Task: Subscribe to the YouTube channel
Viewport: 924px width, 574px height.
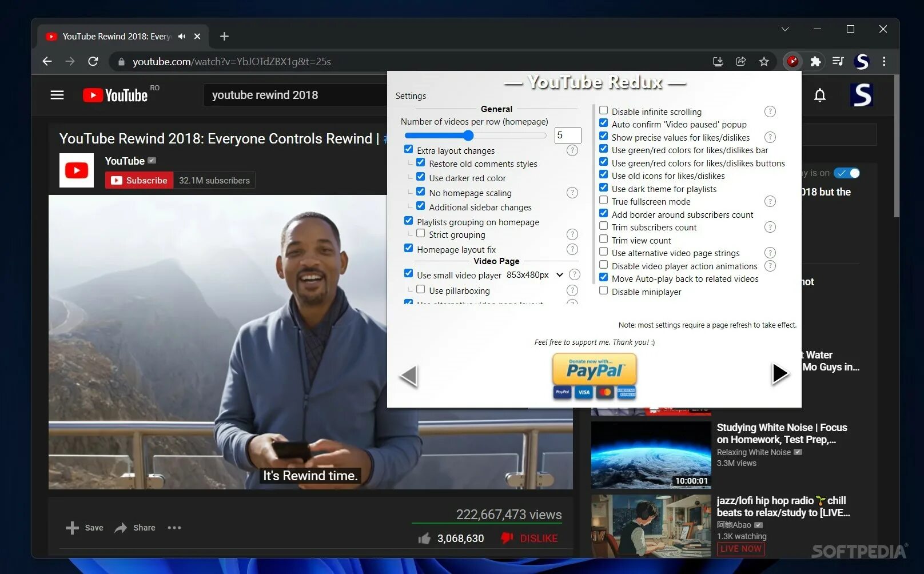Action: [139, 180]
